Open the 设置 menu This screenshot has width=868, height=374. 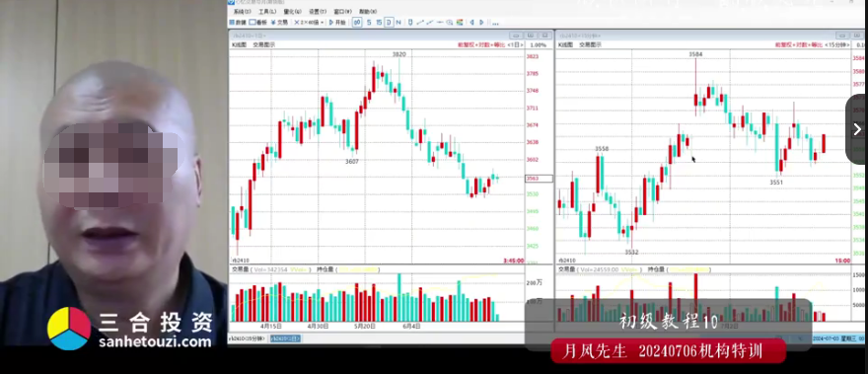click(x=318, y=11)
